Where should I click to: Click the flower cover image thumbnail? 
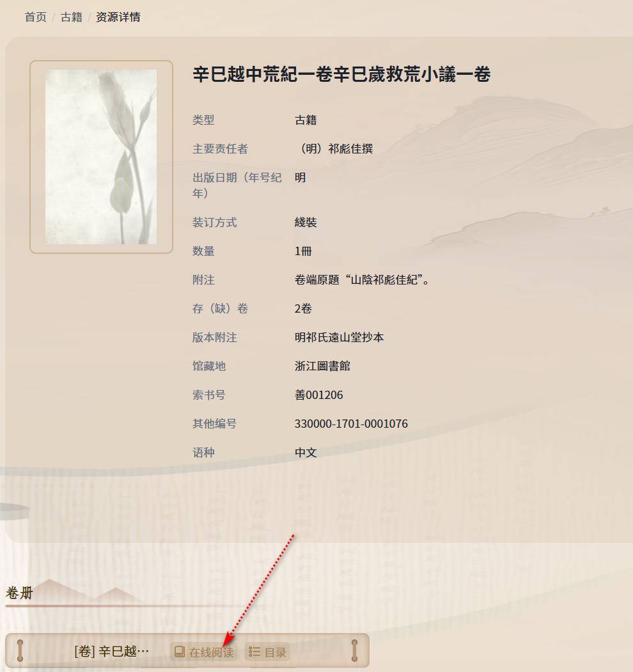(101, 157)
